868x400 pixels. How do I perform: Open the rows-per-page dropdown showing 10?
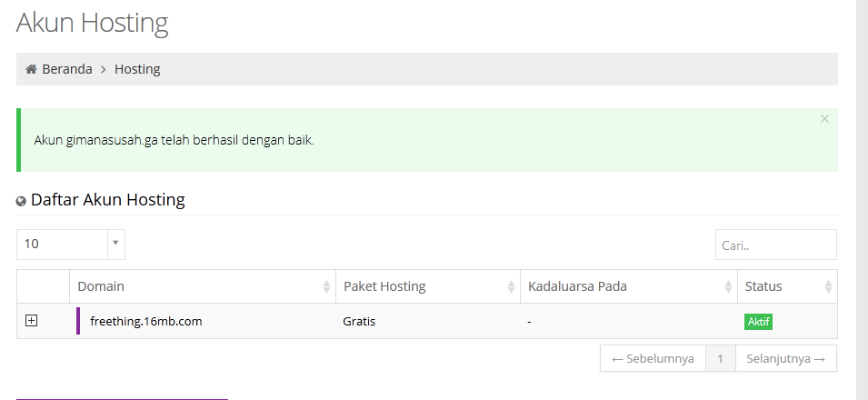coord(71,245)
